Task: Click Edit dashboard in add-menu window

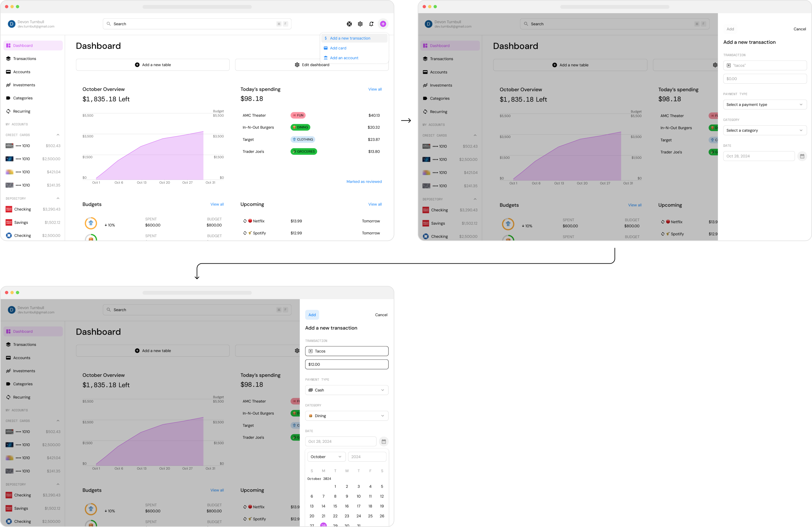Action: (x=312, y=65)
